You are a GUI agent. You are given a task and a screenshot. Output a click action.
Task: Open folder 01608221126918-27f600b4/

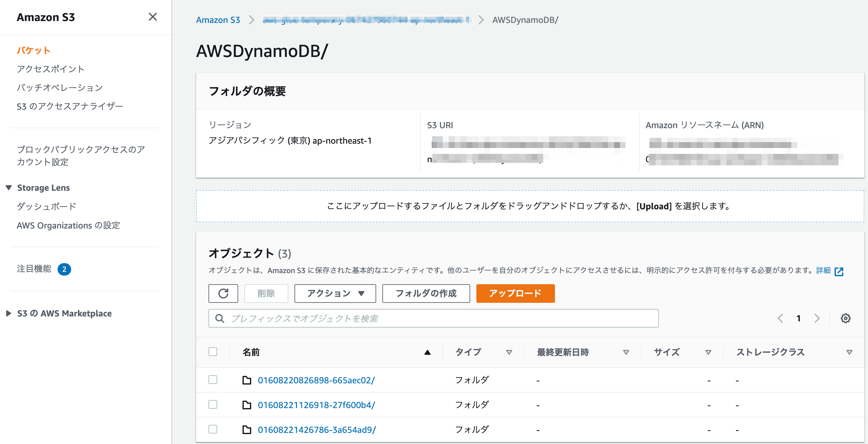[x=316, y=405]
